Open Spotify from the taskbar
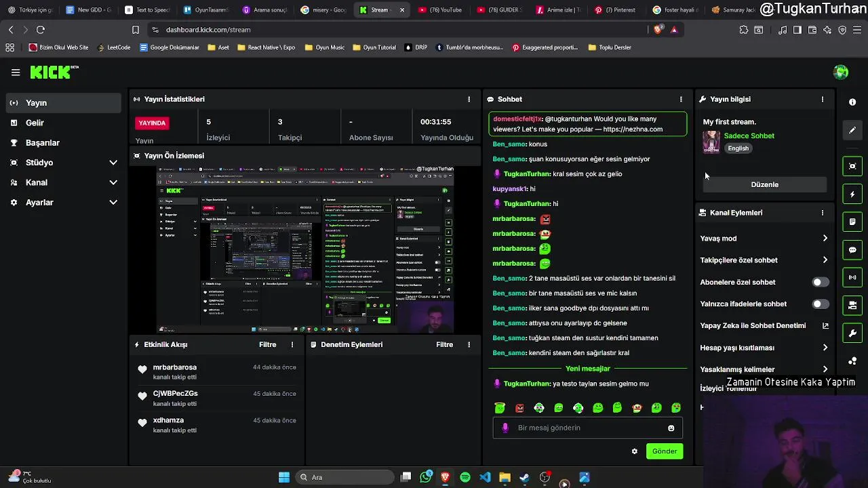This screenshot has width=868, height=488. (x=465, y=477)
